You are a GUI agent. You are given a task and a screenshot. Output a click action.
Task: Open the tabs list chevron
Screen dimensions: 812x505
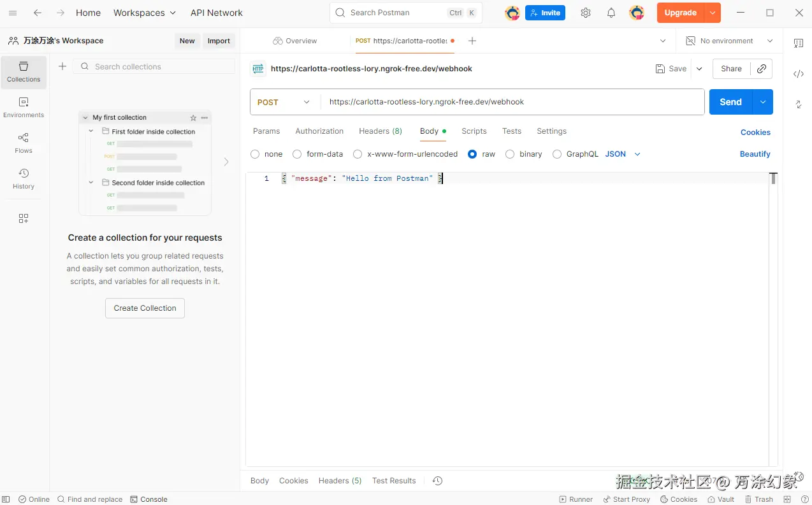tap(663, 41)
